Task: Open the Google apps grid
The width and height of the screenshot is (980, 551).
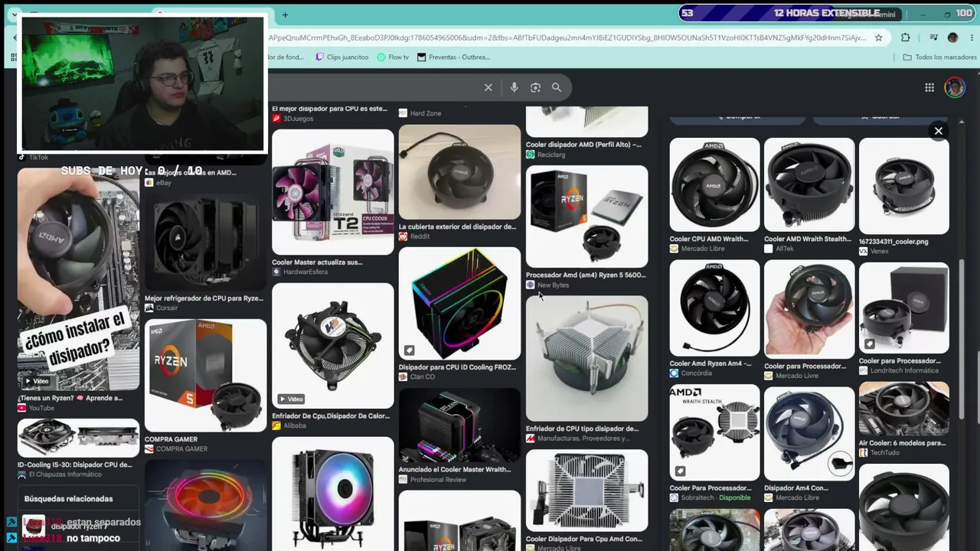Action: (929, 87)
